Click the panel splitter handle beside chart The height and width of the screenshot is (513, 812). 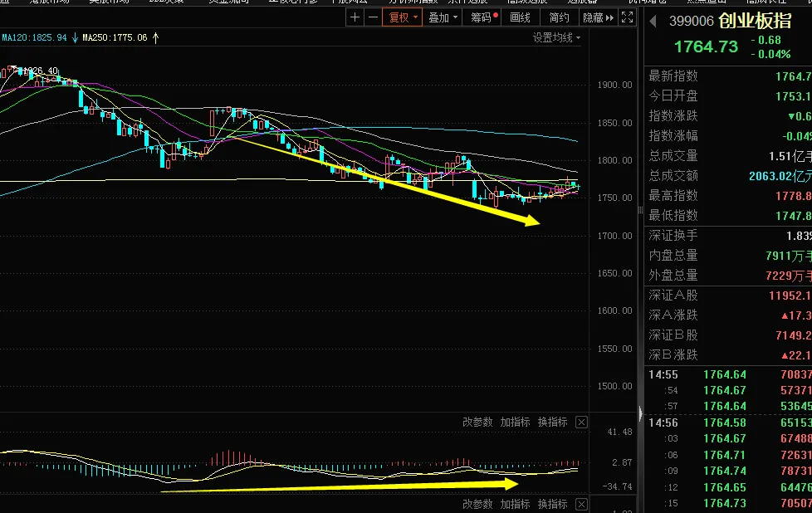click(641, 210)
